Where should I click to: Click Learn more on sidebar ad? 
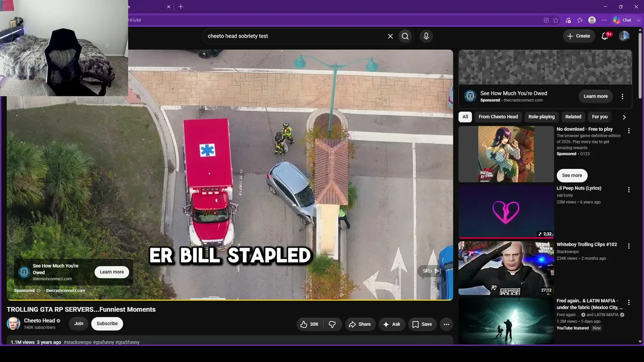coord(596,97)
